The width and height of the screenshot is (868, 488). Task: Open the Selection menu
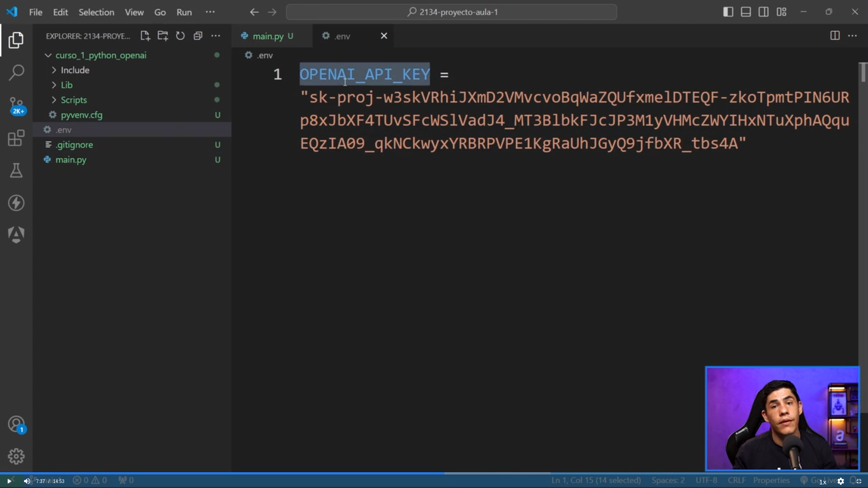[96, 12]
